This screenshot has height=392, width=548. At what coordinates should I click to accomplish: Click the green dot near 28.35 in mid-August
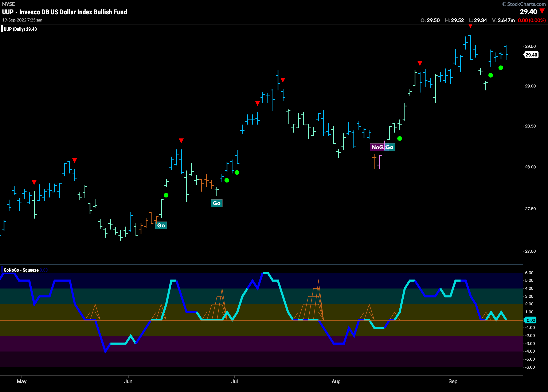click(400, 138)
